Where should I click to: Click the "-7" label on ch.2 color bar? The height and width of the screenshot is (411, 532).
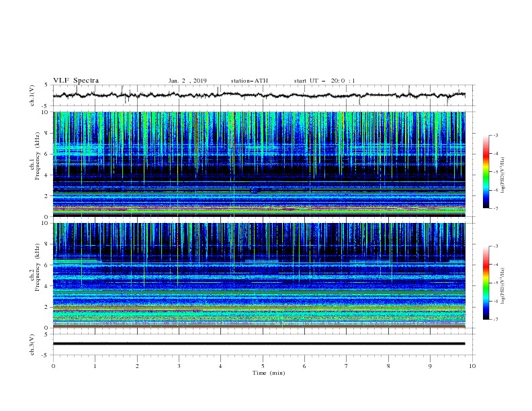[495, 320]
